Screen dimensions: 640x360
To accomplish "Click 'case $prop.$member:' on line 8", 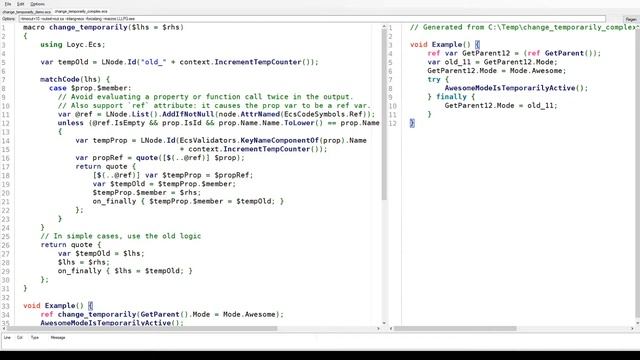I will (90, 88).
